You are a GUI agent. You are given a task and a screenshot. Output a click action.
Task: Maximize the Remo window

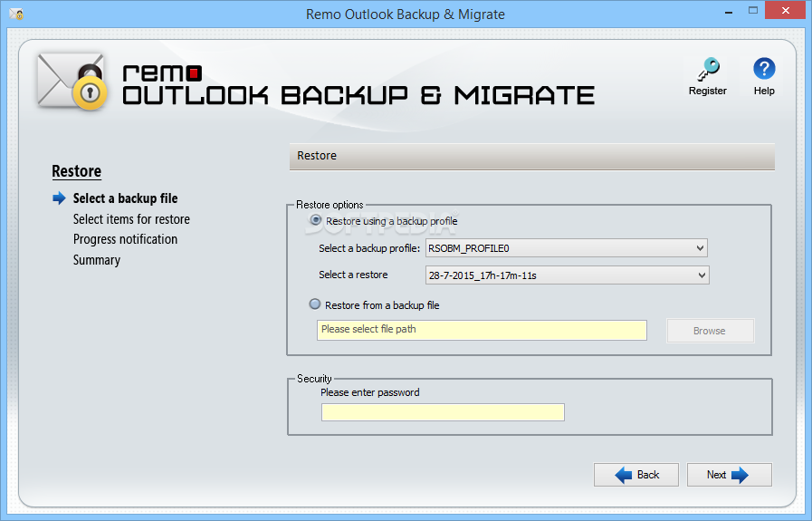point(753,11)
